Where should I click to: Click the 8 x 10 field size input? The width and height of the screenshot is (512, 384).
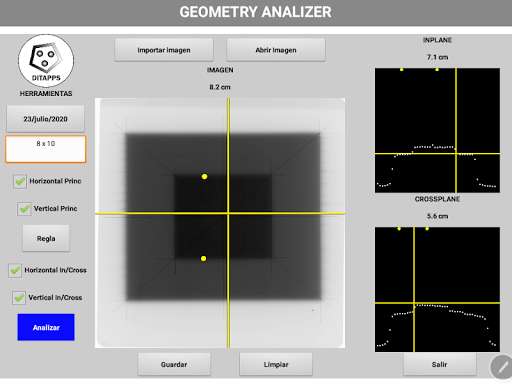coord(46,149)
